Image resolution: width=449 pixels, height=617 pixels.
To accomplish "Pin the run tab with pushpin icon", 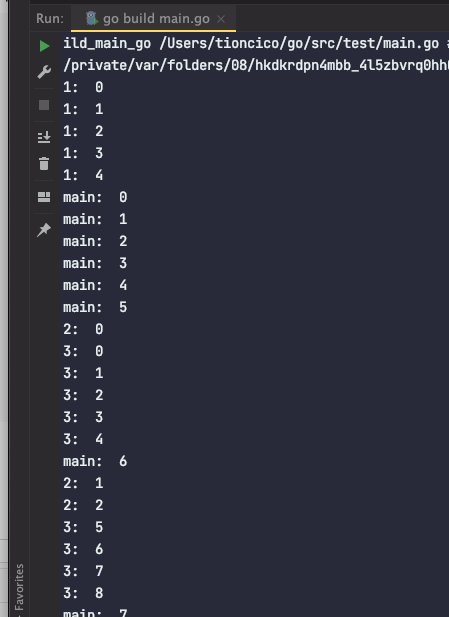I will [44, 229].
